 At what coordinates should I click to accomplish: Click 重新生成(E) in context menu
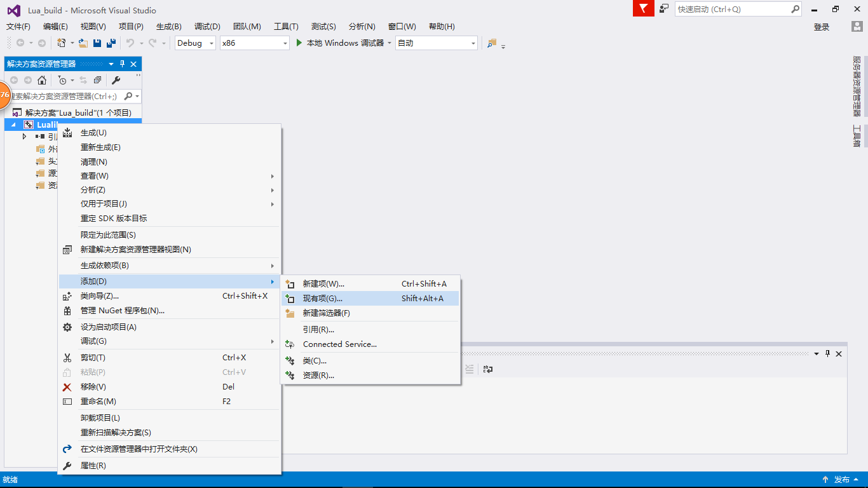pos(169,147)
